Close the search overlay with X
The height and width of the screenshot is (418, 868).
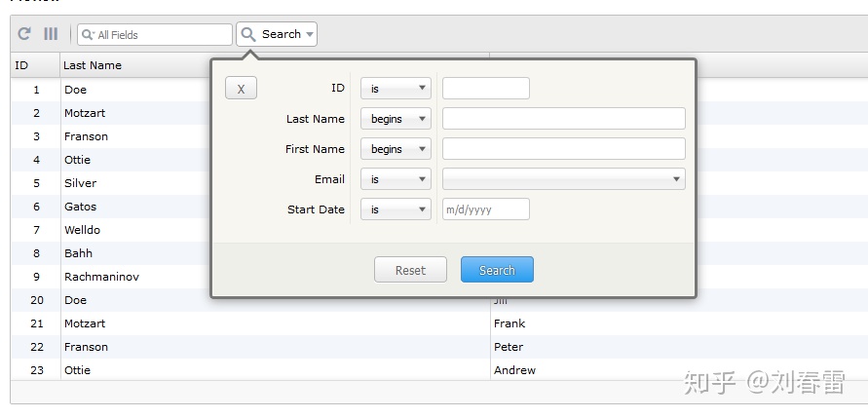pyautogui.click(x=241, y=89)
